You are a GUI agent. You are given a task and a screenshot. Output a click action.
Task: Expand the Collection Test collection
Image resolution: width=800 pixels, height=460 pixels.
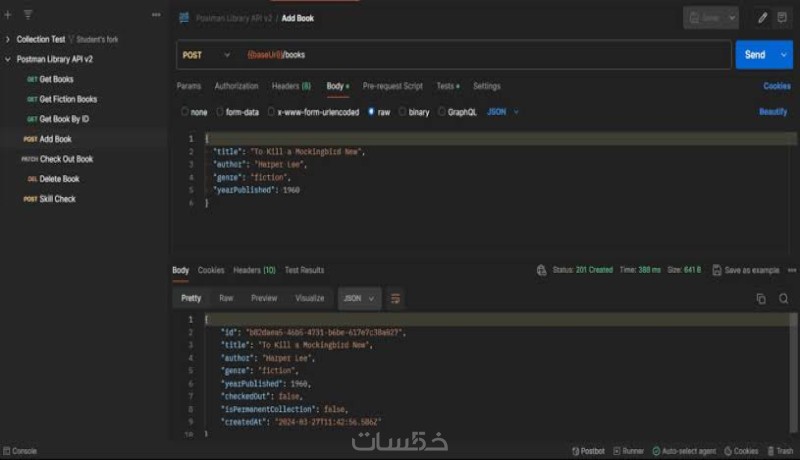click(x=8, y=39)
